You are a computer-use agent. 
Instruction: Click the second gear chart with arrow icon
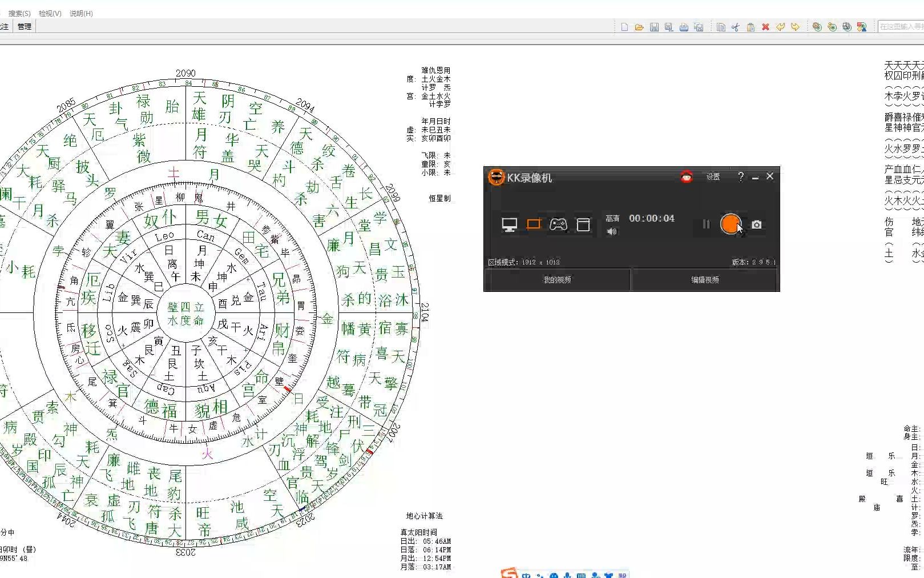(832, 27)
